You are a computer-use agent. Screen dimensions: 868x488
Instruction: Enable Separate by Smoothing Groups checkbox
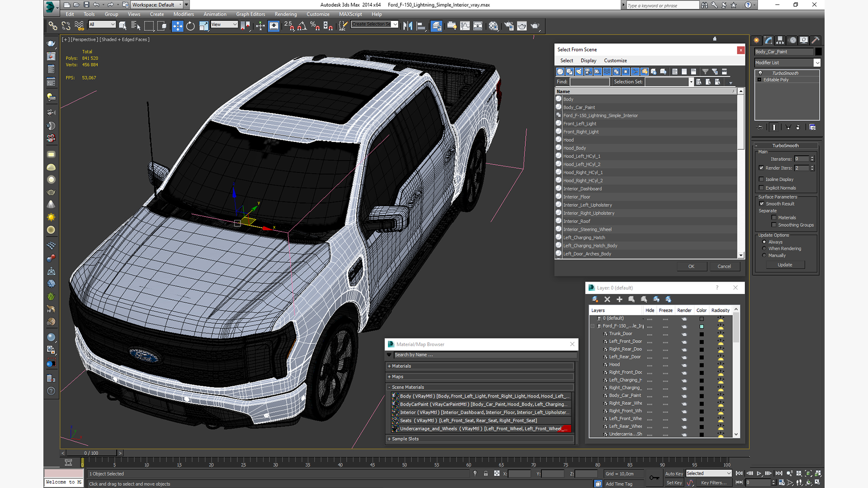pos(774,225)
